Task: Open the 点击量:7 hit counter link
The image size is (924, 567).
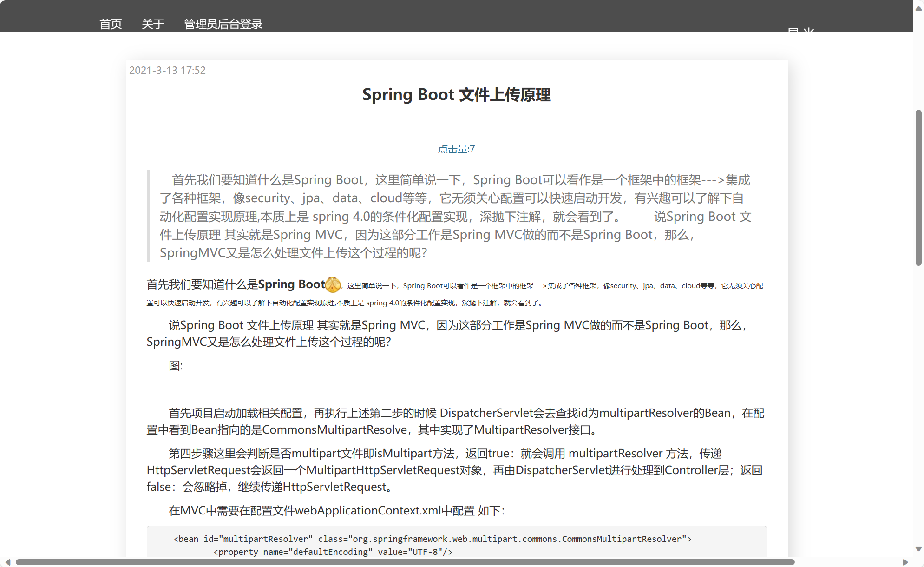Action: pos(455,149)
